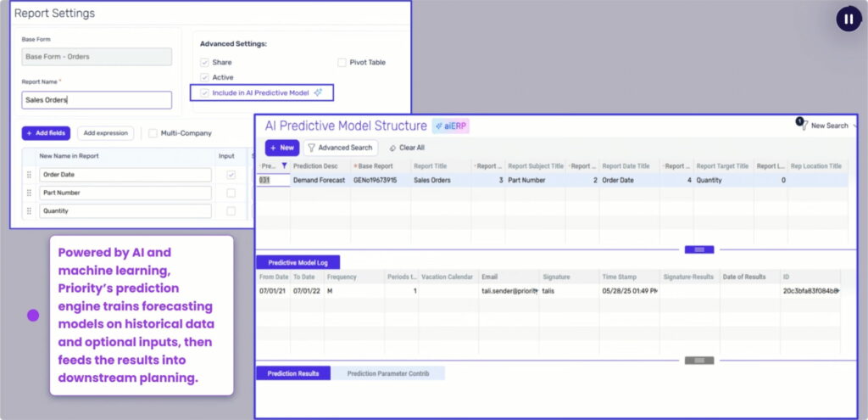The image size is (868, 420).
Task: Select the Order Date cell in the model structure grid
Action: 630,180
